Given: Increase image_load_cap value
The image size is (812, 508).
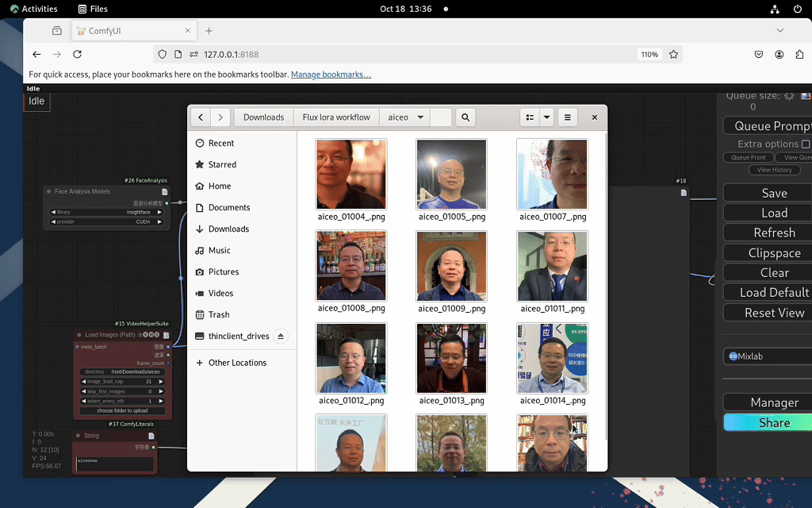Looking at the screenshot, I should tap(161, 382).
